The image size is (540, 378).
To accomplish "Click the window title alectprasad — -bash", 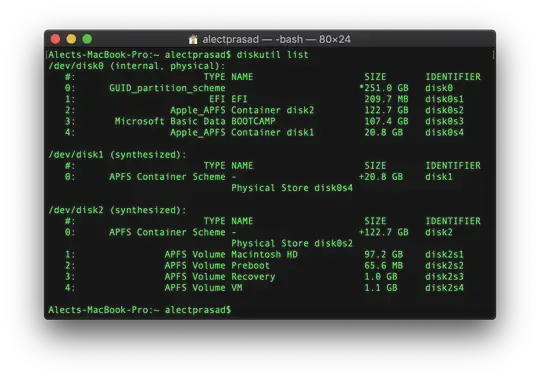I will coord(277,40).
